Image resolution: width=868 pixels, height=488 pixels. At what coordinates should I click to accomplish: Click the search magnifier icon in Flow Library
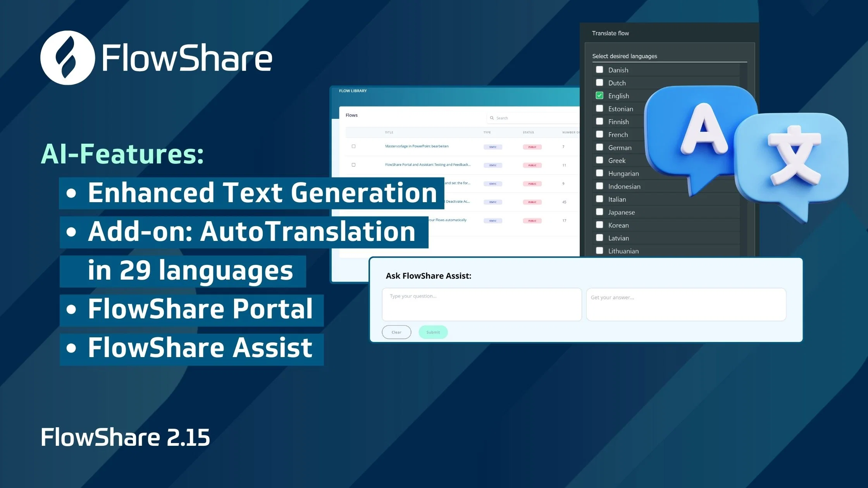(492, 118)
